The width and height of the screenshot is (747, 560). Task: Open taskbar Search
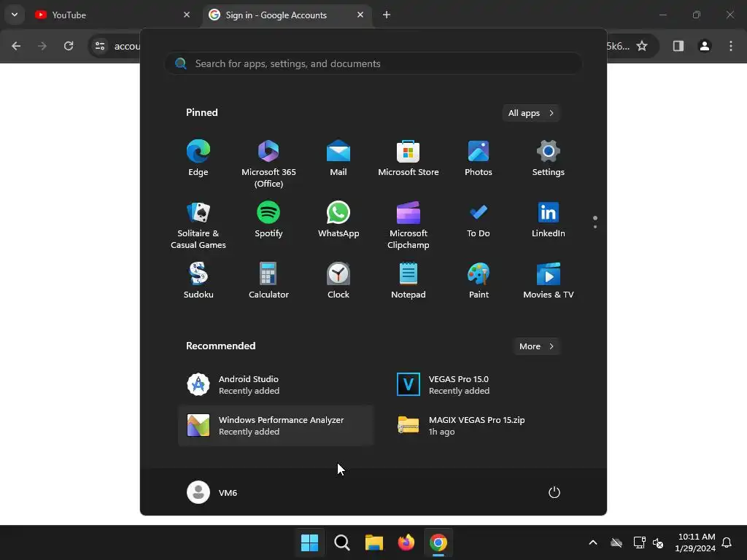[341, 542]
